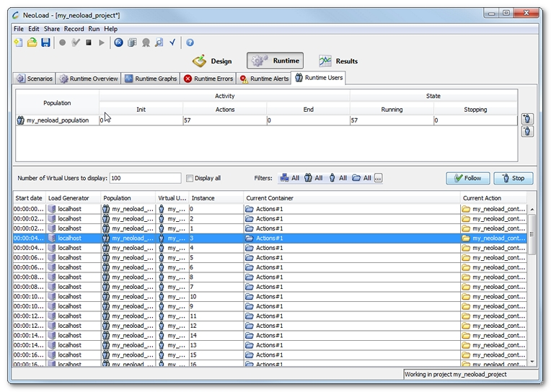Enable the Display all checkbox
This screenshot has height=392, width=551.
pyautogui.click(x=190, y=178)
